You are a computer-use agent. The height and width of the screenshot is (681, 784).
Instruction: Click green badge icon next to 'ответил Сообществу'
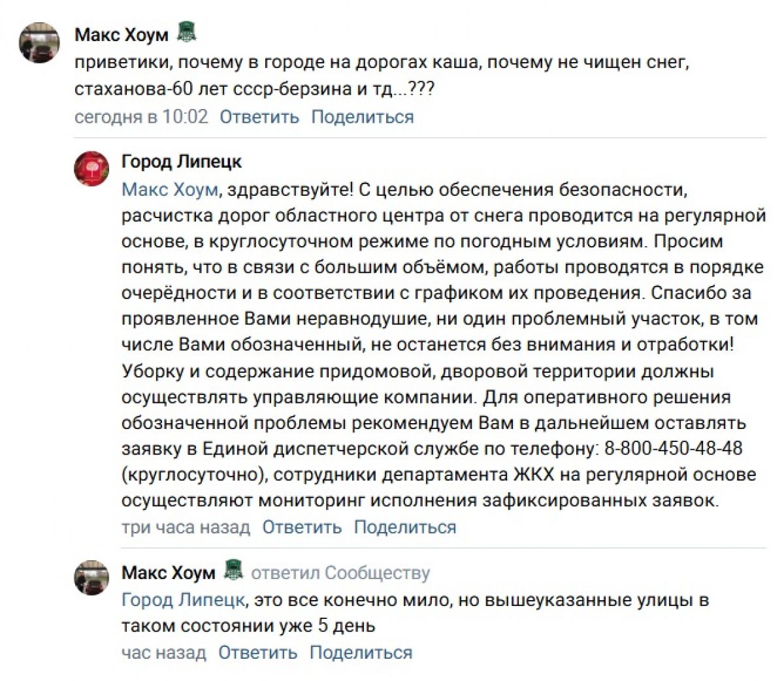point(233,570)
